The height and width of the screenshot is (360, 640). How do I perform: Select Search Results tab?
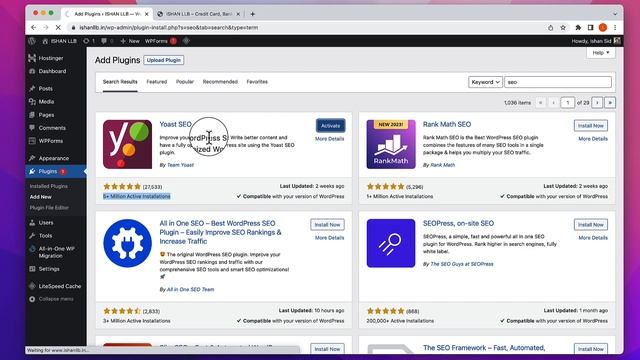point(120,82)
